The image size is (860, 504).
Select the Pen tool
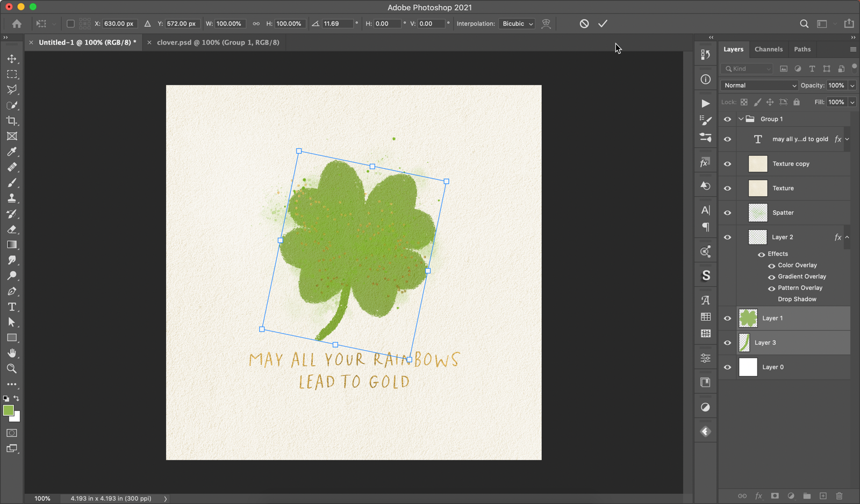(x=12, y=291)
